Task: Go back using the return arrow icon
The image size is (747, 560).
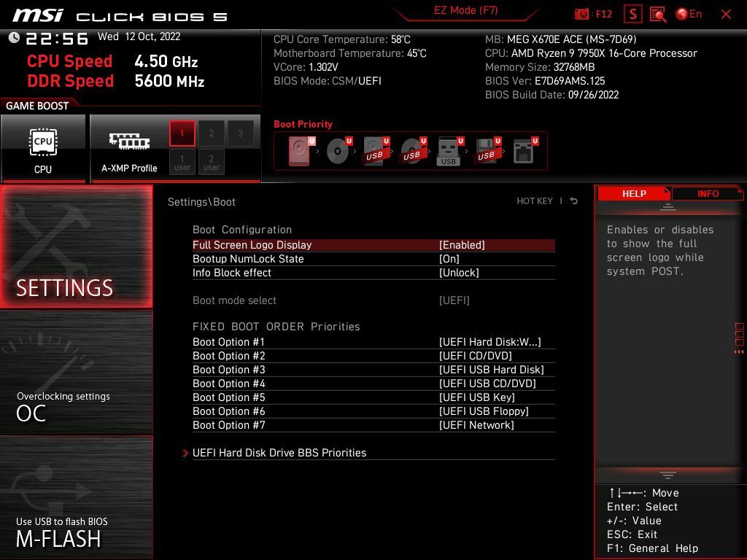Action: click(x=574, y=201)
